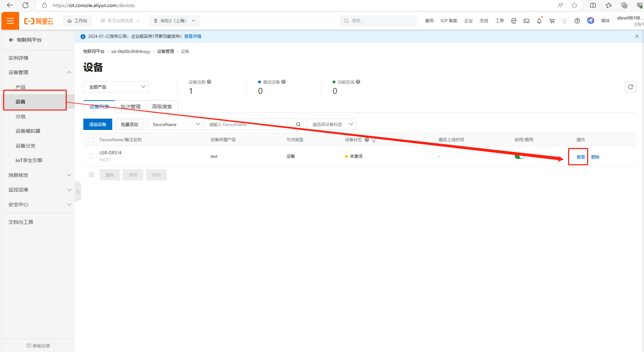Expand the 消息转发 sidebar section
This screenshot has height=352, width=644.
[x=69, y=175]
